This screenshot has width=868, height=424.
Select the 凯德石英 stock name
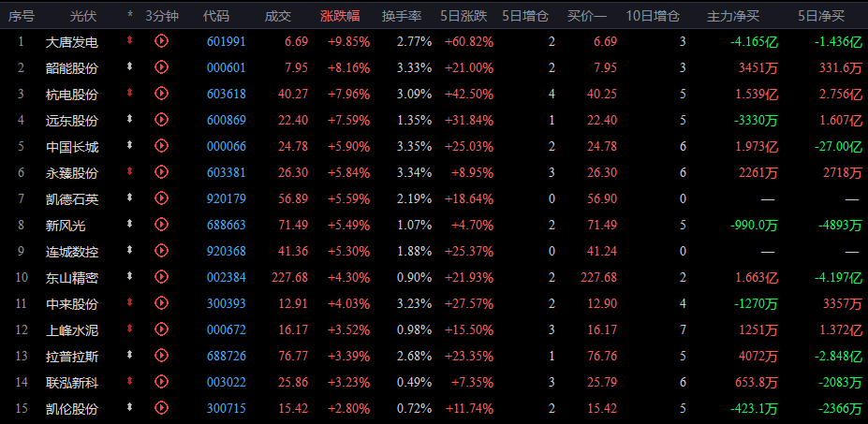pyautogui.click(x=72, y=198)
